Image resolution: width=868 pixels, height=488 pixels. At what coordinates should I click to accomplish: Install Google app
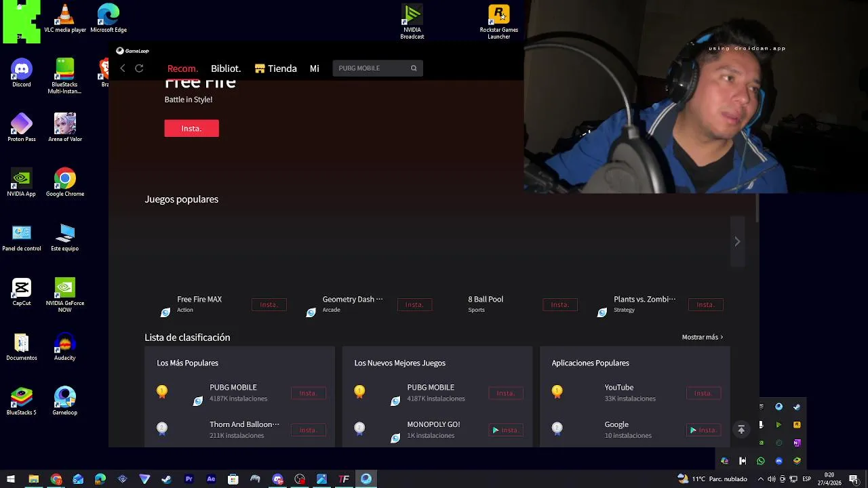click(x=703, y=430)
